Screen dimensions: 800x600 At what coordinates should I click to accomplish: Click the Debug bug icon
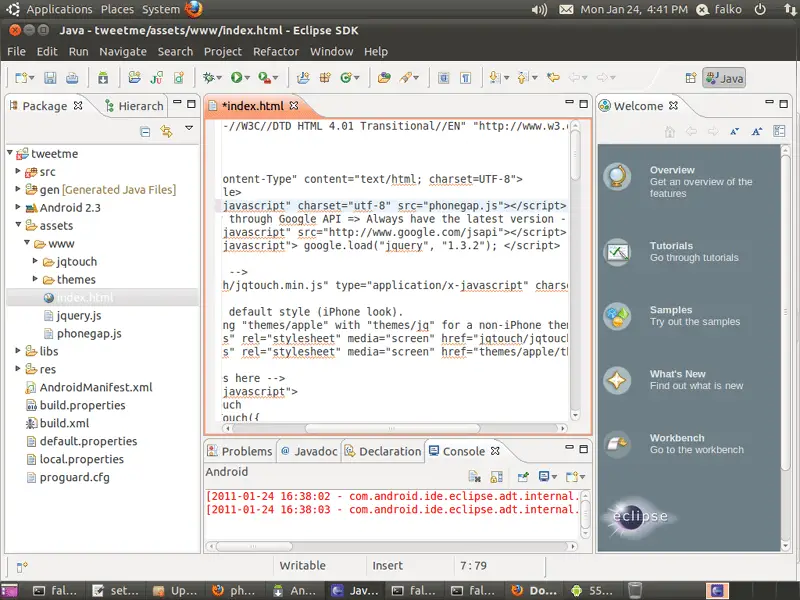click(208, 78)
